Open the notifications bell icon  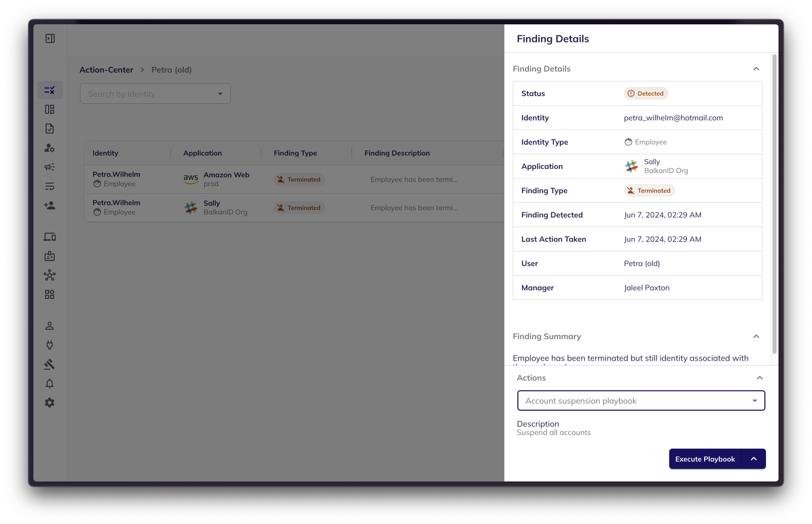(50, 383)
